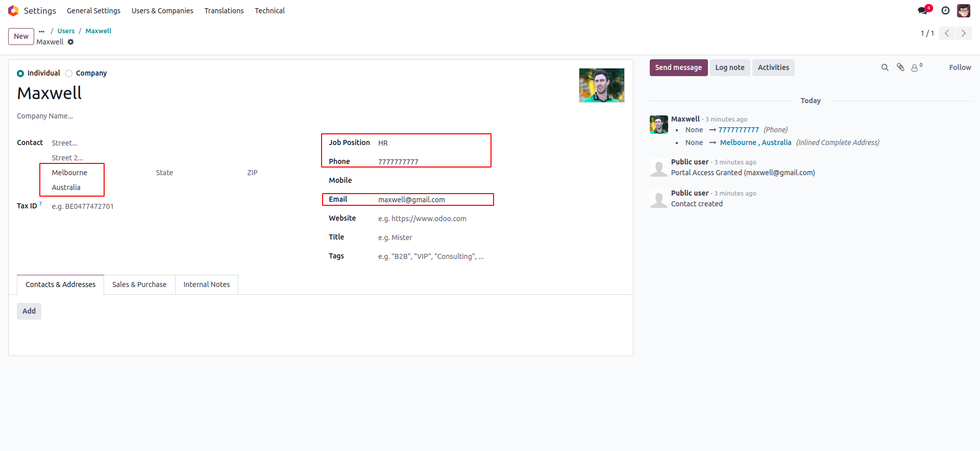The height and width of the screenshot is (451, 980).
Task: Click the Users breadcrumb link
Action: click(x=66, y=31)
